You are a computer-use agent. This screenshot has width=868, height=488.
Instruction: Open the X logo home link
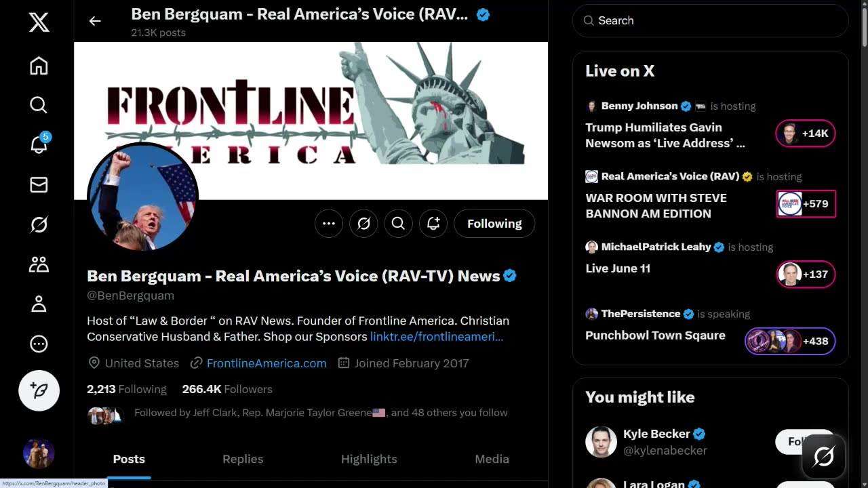pyautogui.click(x=39, y=22)
